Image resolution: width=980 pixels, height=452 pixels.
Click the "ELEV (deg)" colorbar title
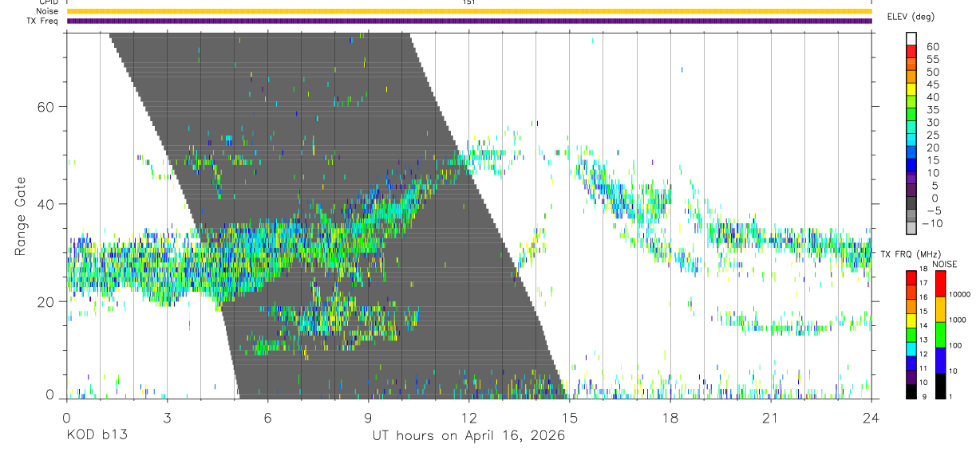pos(911,16)
